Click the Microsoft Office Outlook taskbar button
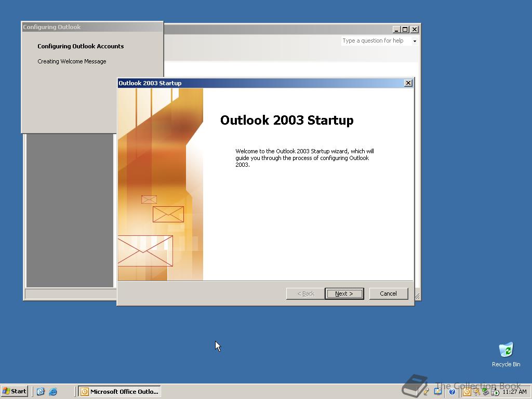532x399 pixels. pyautogui.click(x=119, y=392)
